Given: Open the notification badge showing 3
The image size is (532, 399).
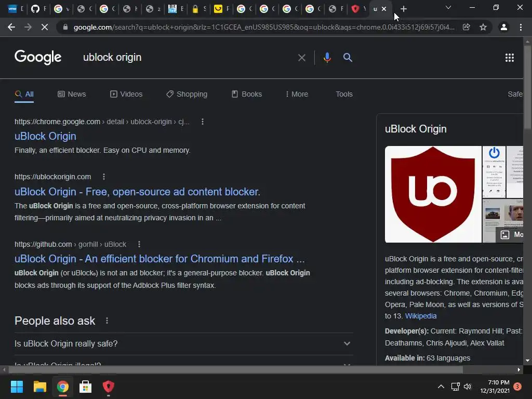Looking at the screenshot, I should click(517, 387).
